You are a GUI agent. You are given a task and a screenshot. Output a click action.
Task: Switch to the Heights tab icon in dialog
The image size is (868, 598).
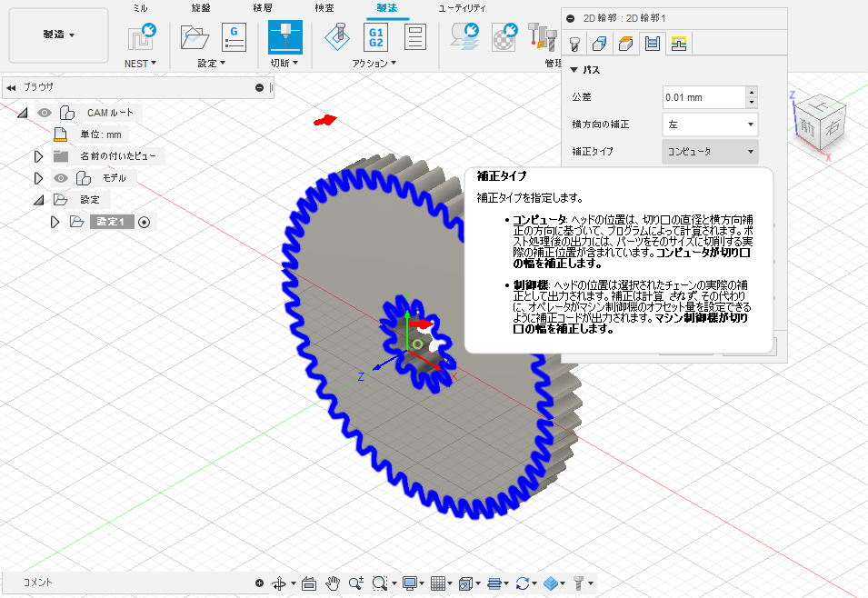[625, 44]
